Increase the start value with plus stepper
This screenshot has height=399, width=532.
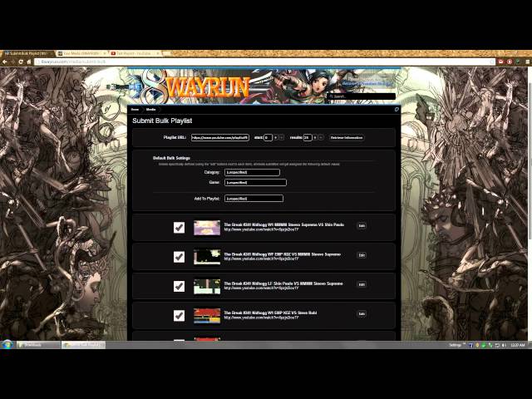click(x=275, y=138)
